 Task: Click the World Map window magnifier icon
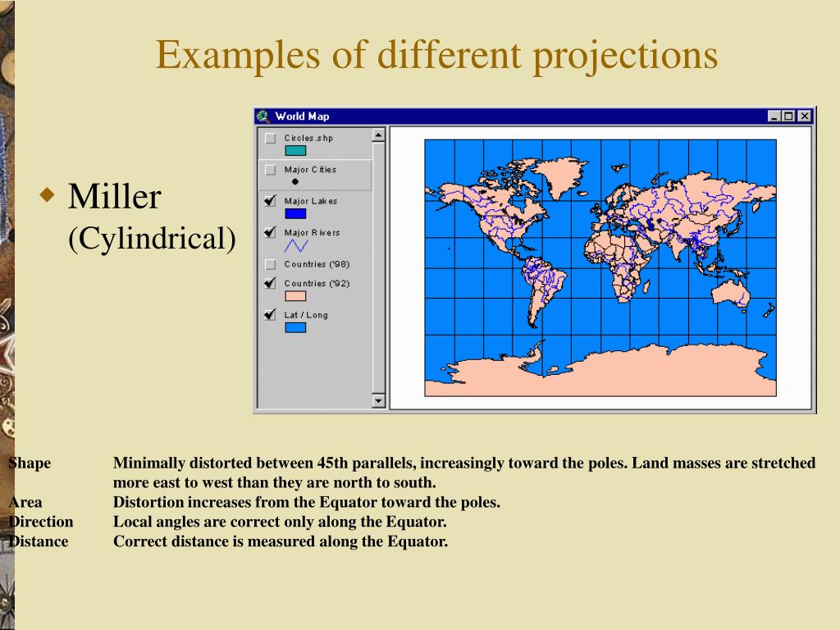tap(263, 116)
